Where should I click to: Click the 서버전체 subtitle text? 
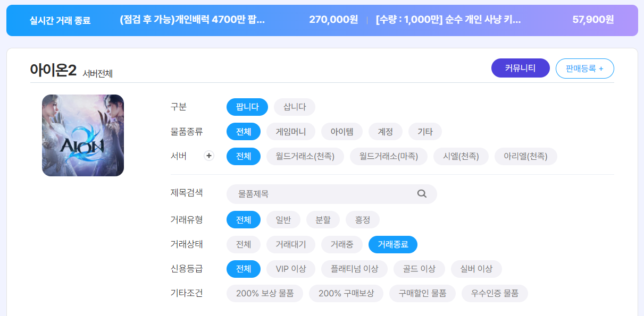(x=97, y=73)
